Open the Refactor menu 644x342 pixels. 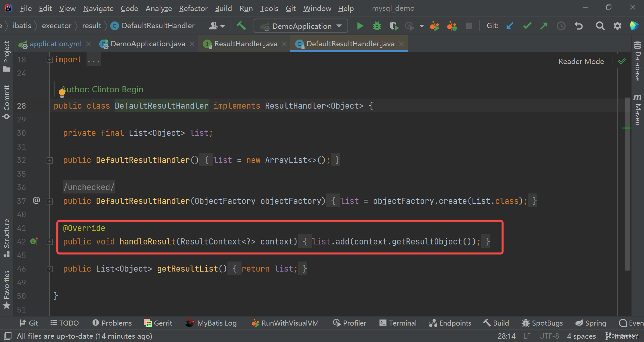point(193,8)
